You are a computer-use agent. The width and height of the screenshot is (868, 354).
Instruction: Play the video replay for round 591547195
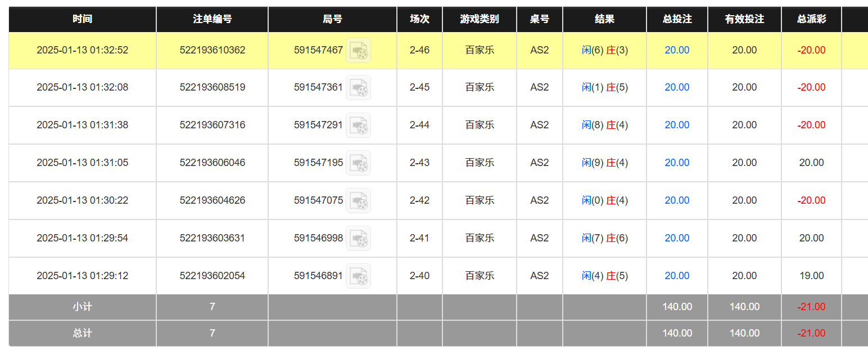[358, 163]
